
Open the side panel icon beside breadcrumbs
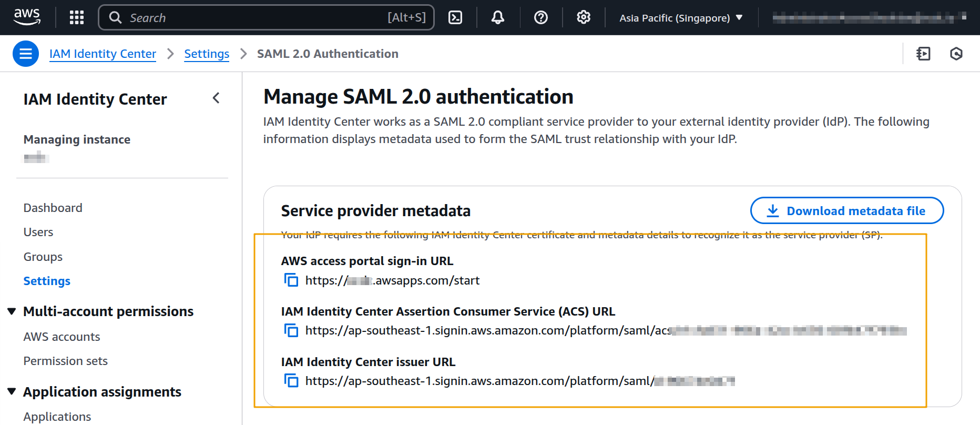(x=924, y=54)
